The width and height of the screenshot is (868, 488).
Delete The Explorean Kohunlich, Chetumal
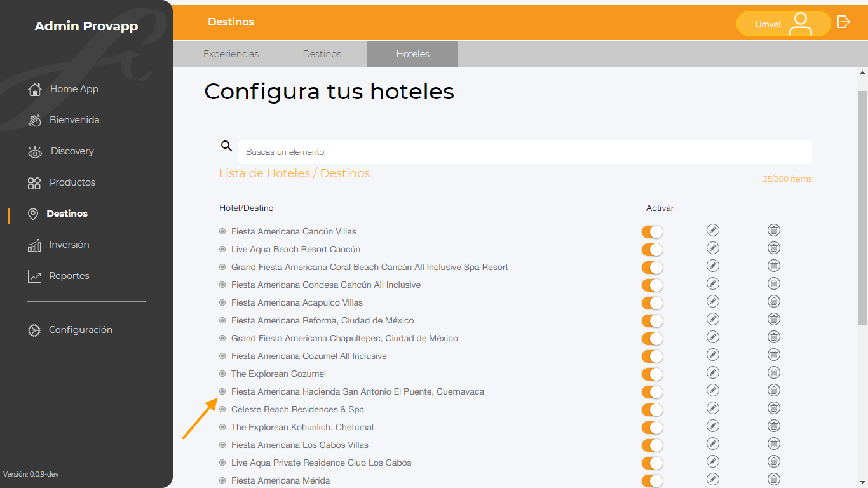click(774, 426)
